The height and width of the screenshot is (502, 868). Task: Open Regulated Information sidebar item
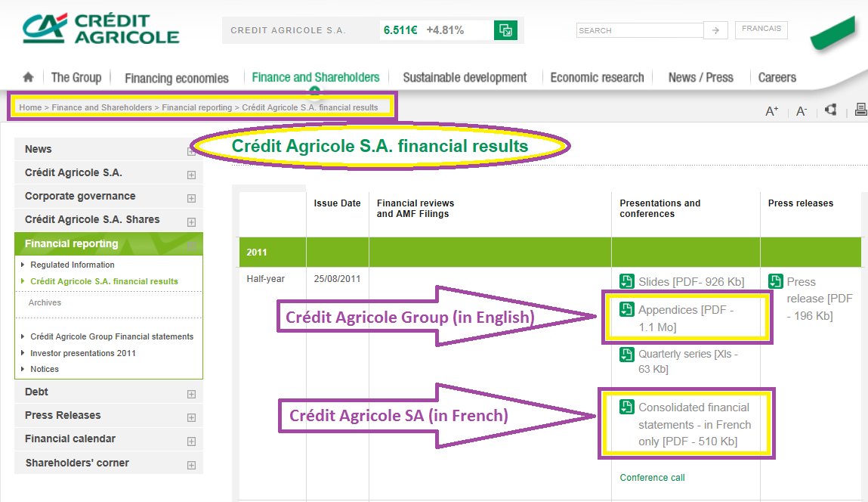click(x=73, y=265)
